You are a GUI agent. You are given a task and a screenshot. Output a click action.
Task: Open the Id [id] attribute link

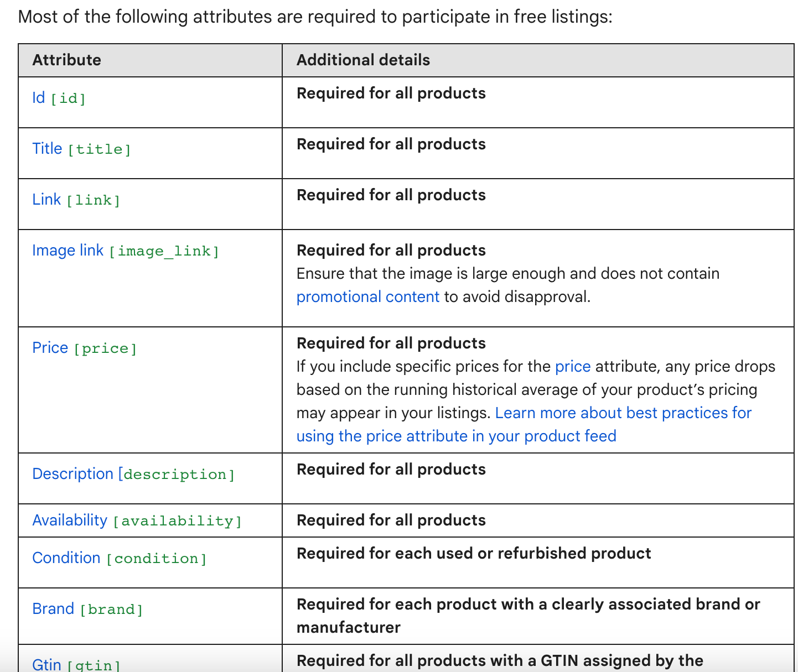[x=59, y=98]
